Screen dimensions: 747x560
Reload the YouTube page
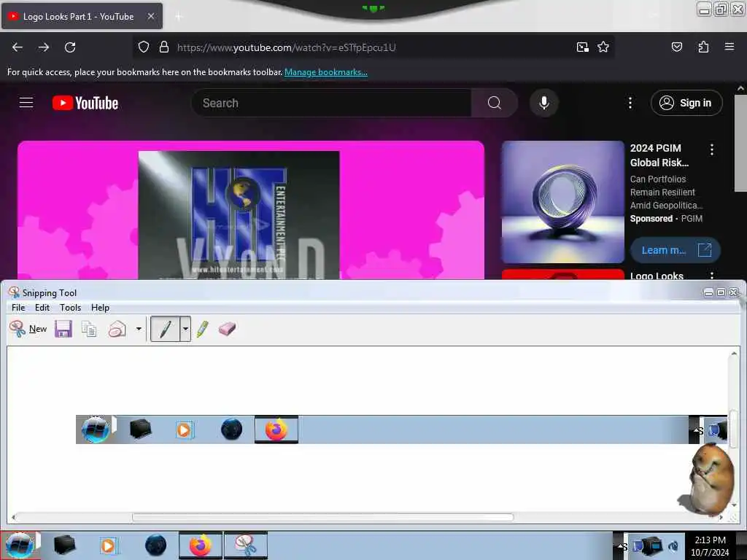70,47
